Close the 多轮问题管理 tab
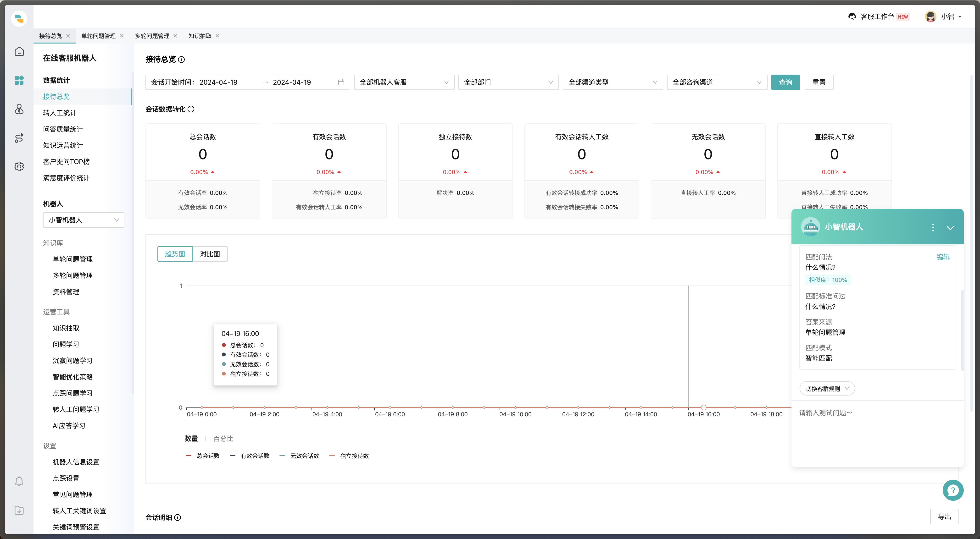The height and width of the screenshot is (539, 980). click(175, 36)
